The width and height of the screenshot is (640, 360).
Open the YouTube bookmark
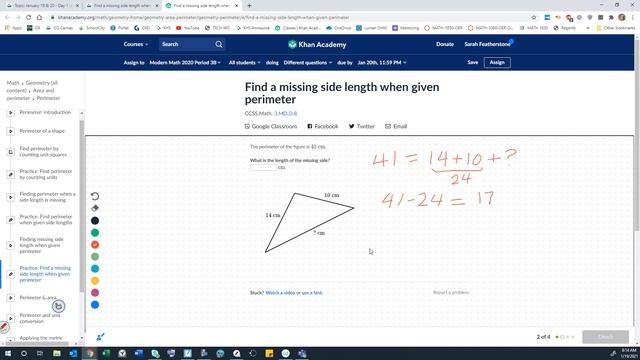187,28
